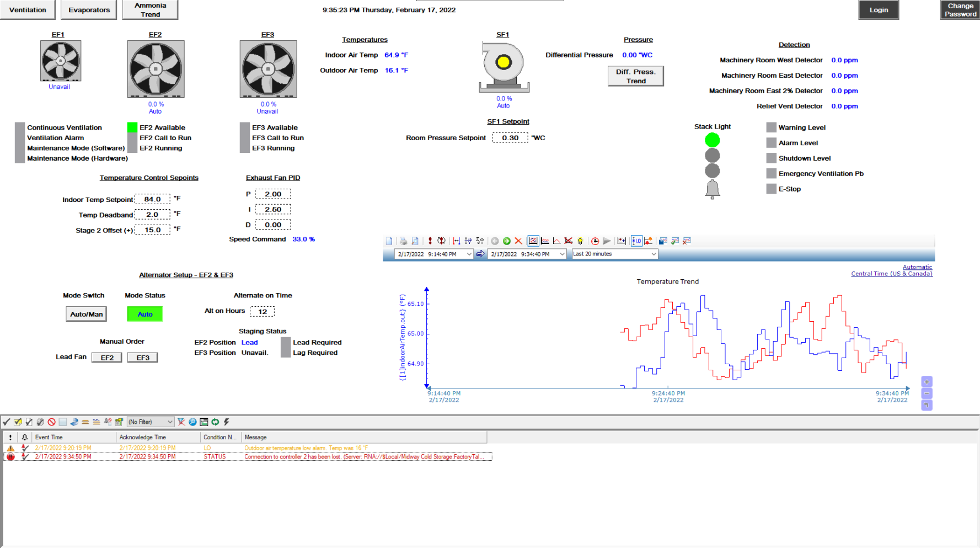Select EF3 as the lead fan

(143, 358)
